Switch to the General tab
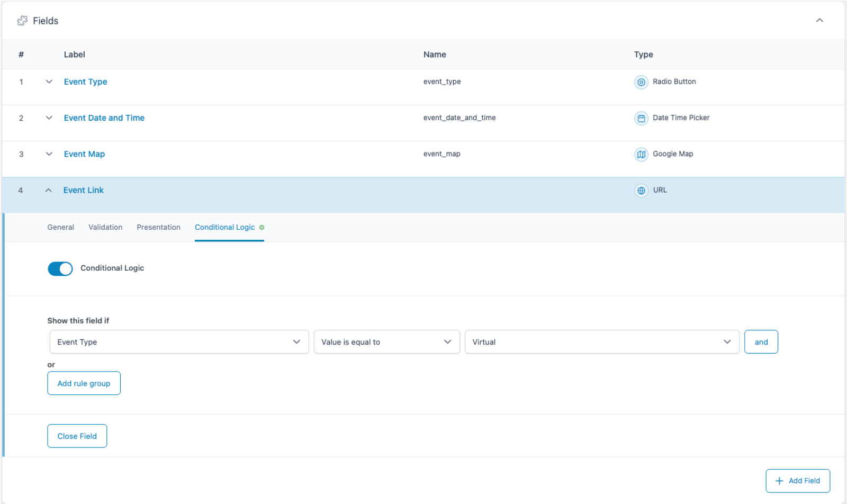847x504 pixels. coord(60,227)
